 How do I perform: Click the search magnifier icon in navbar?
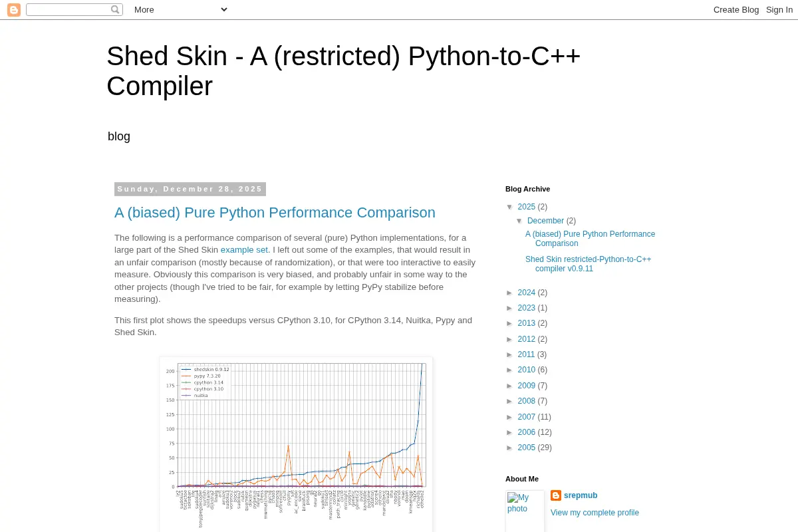pyautogui.click(x=115, y=9)
